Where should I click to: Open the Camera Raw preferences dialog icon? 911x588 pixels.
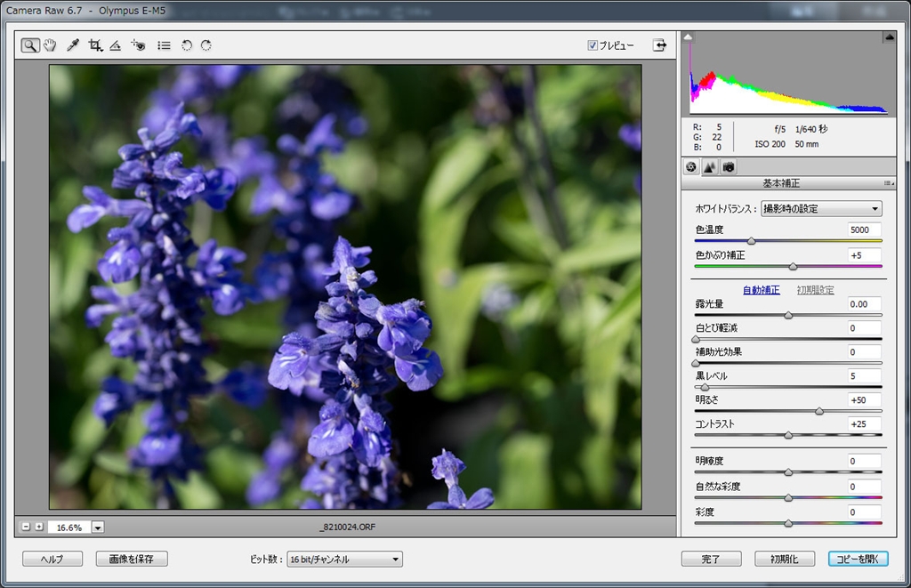pyautogui.click(x=164, y=45)
